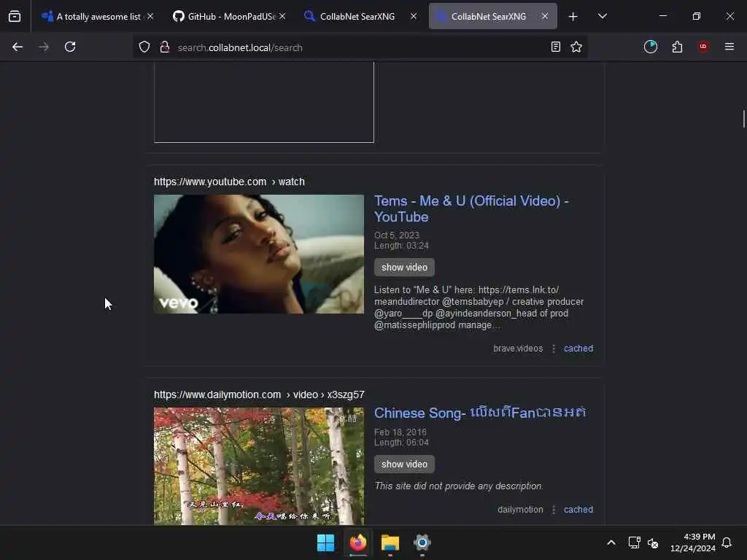
Task: Click the site security padlock icon
Action: click(165, 47)
